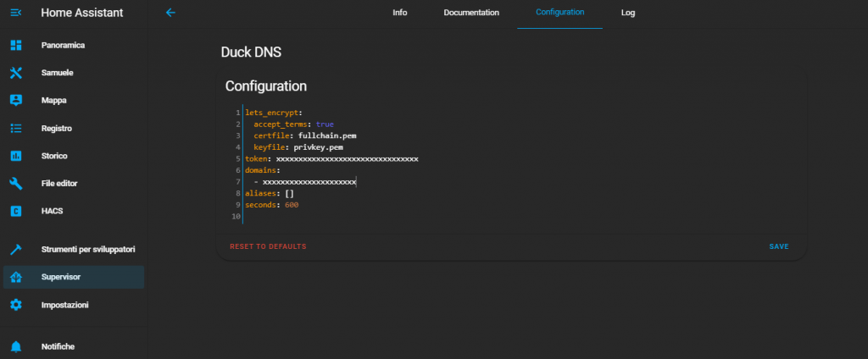Select the Storico sidebar entry

[74, 156]
